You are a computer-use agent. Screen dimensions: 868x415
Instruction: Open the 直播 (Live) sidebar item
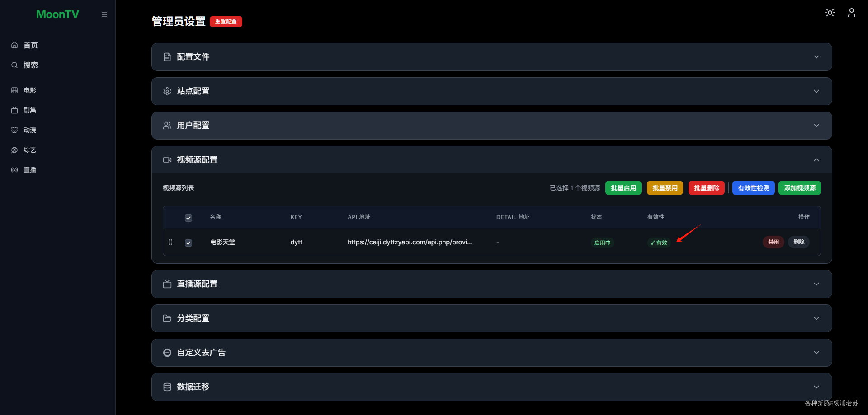[30, 170]
